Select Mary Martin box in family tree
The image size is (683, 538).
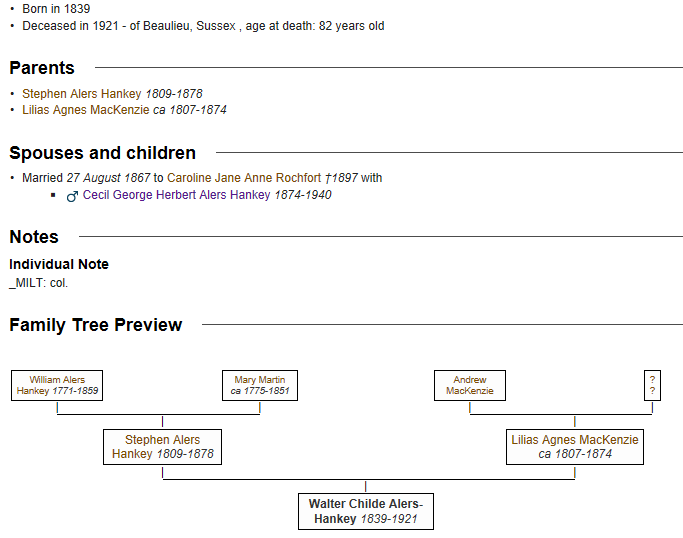[260, 386]
